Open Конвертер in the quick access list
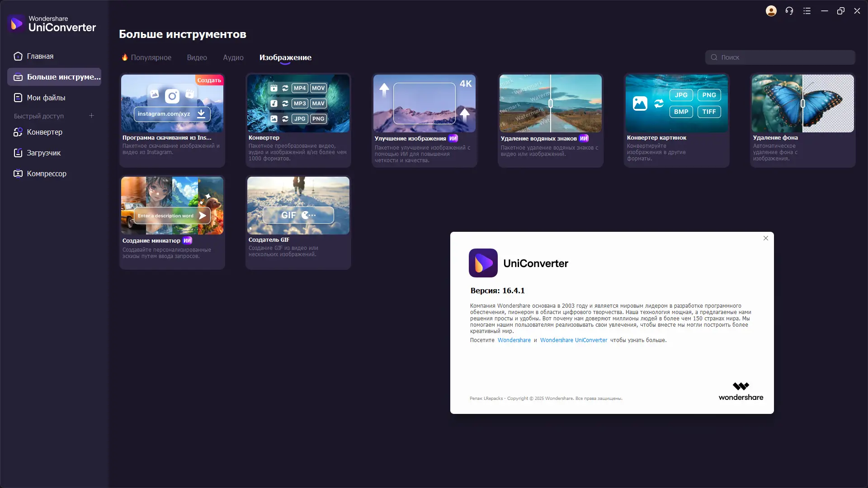The width and height of the screenshot is (868, 488). (44, 132)
